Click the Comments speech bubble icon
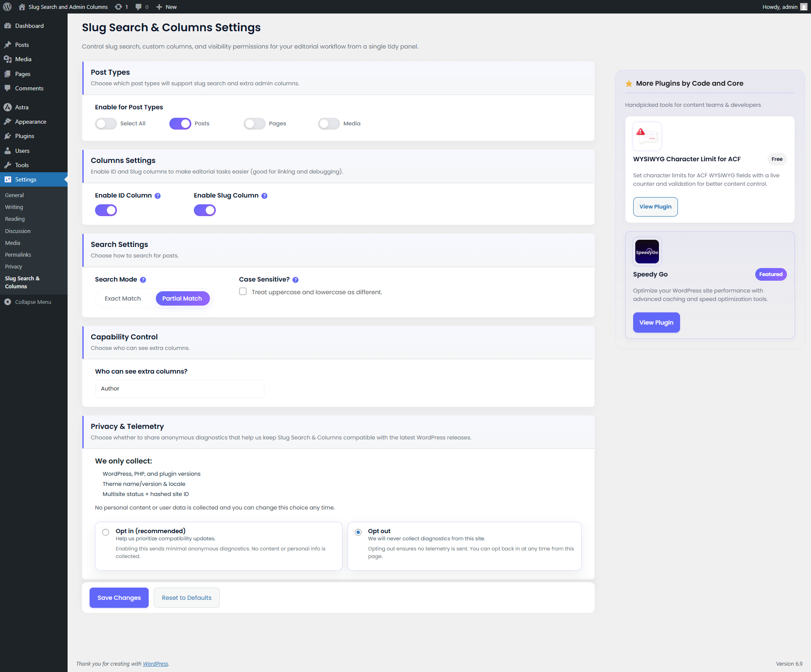This screenshot has height=672, width=811. tap(8, 88)
